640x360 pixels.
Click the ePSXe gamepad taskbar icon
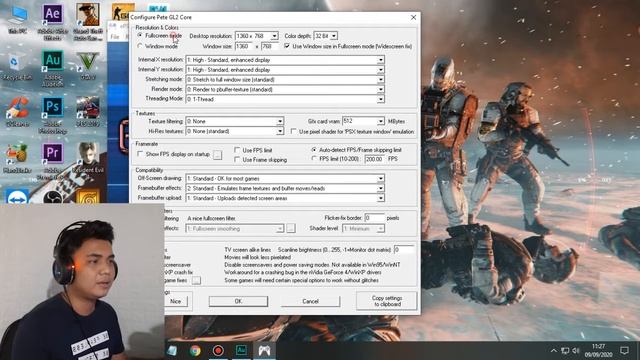tap(264, 350)
